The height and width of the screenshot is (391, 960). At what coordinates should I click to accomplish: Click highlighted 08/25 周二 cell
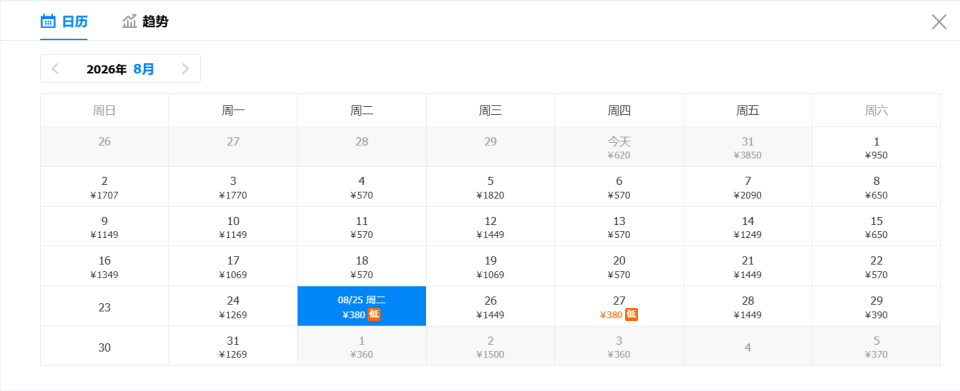[362, 306]
